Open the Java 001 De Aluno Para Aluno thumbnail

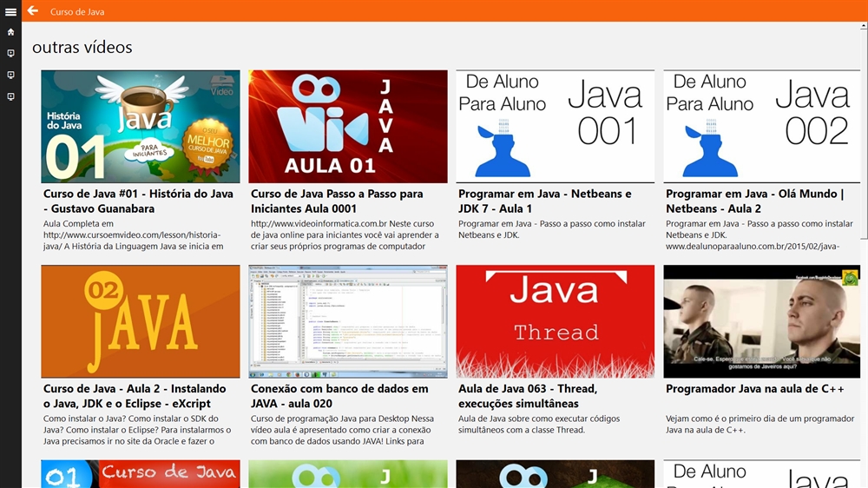(556, 126)
